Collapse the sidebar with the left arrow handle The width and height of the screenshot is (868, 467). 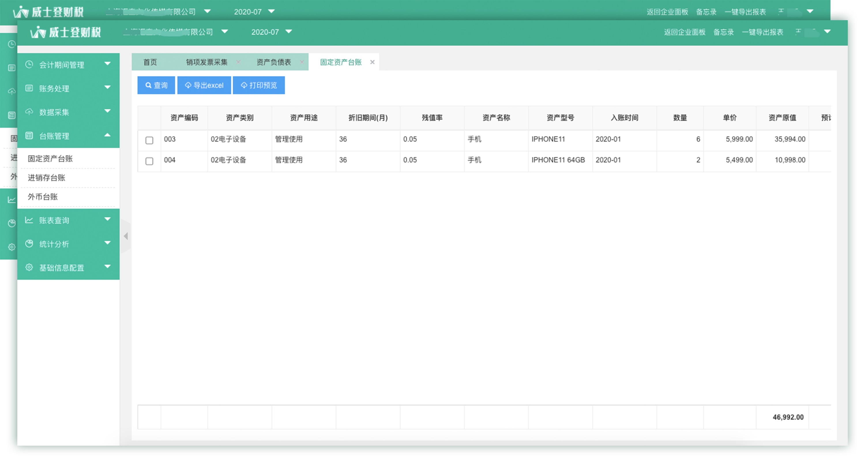(x=126, y=236)
